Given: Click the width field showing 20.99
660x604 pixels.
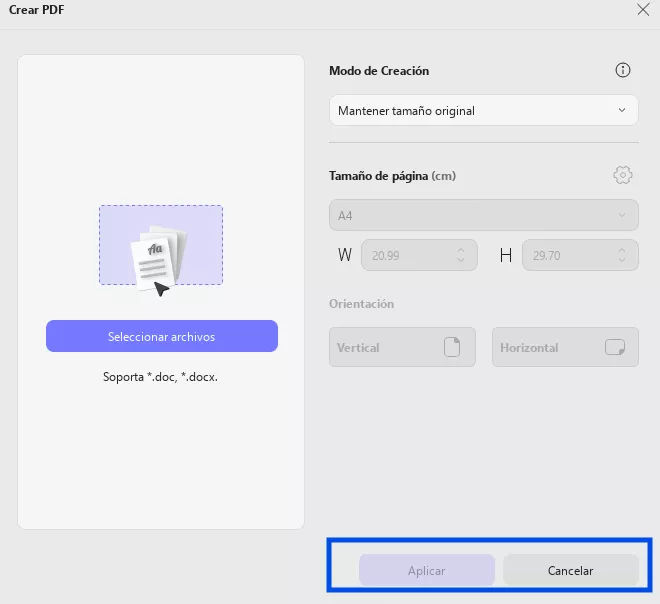Looking at the screenshot, I should [x=405, y=255].
